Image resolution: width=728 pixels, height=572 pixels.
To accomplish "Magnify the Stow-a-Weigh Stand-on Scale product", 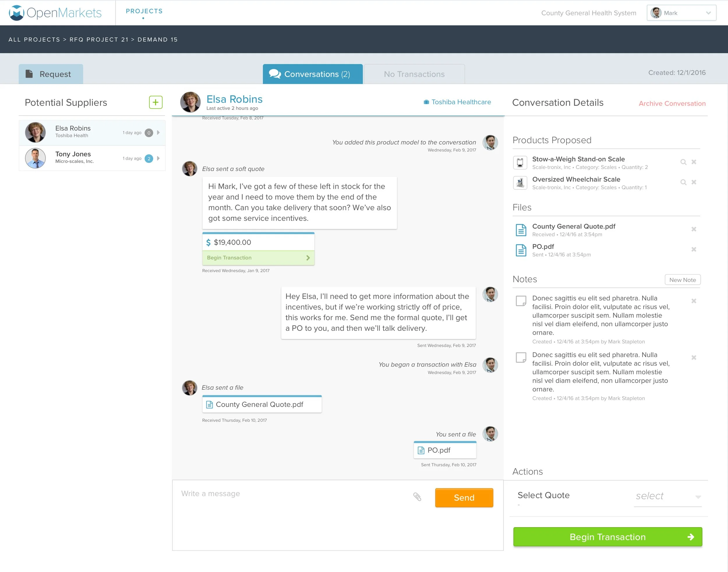I will click(x=683, y=162).
